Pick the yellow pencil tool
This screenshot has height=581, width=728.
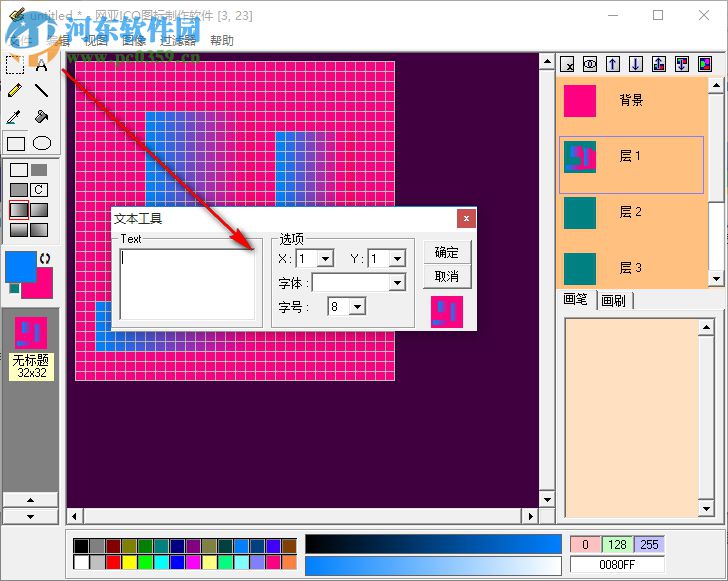[x=15, y=90]
